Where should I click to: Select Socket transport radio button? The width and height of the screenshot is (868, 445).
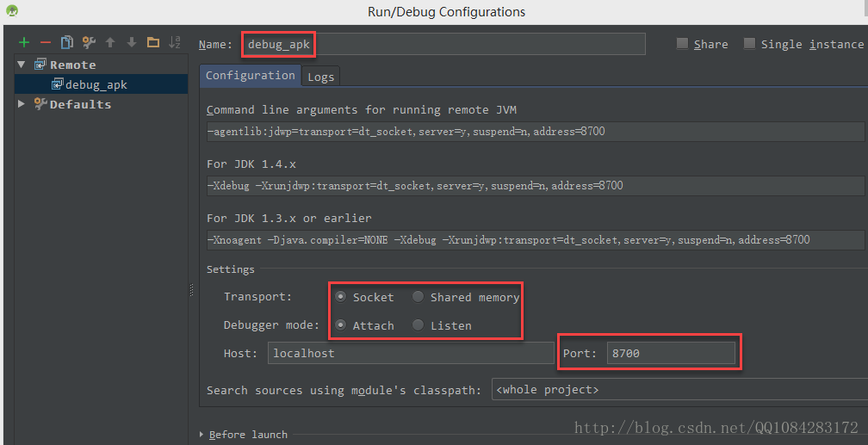340,297
